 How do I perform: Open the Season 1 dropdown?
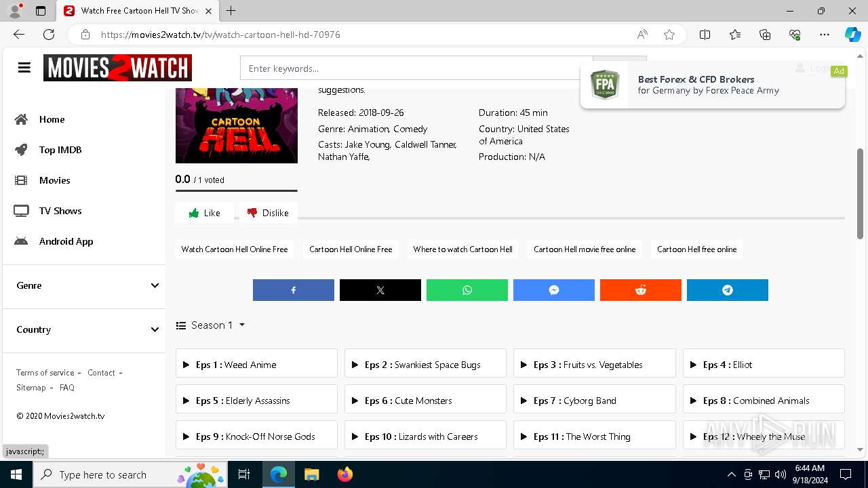210,325
